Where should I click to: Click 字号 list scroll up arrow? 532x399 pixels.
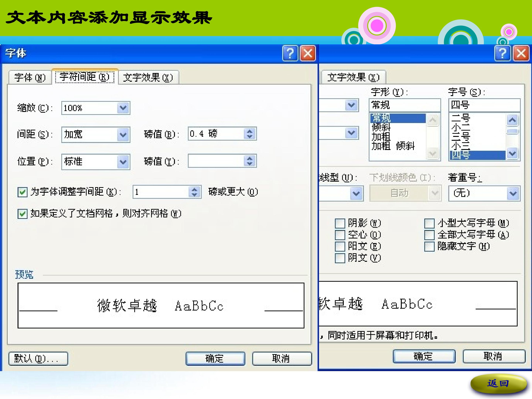[512, 120]
